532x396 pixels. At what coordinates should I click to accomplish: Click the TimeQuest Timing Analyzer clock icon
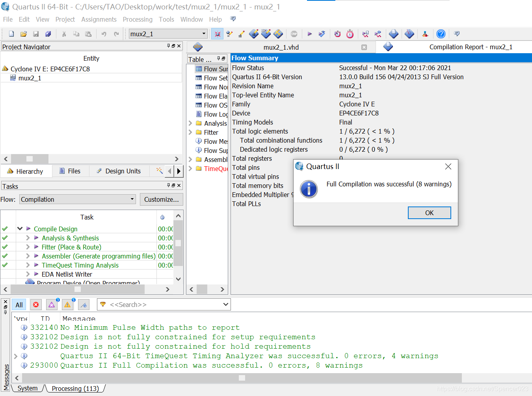pos(350,34)
